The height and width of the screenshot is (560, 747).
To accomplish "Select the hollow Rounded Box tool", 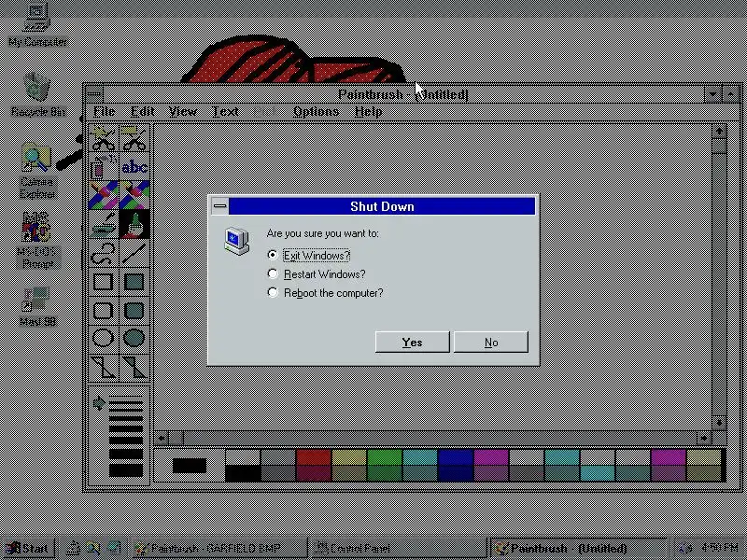I will [104, 311].
